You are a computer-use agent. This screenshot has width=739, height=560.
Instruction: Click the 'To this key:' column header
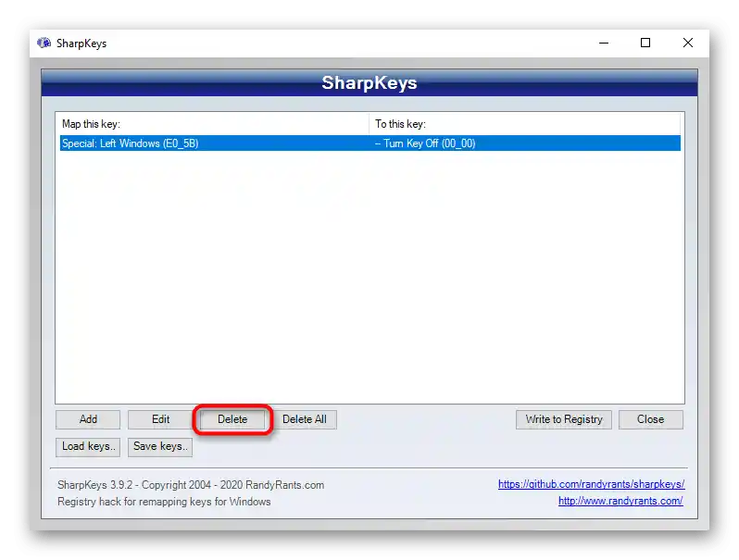[x=524, y=124]
